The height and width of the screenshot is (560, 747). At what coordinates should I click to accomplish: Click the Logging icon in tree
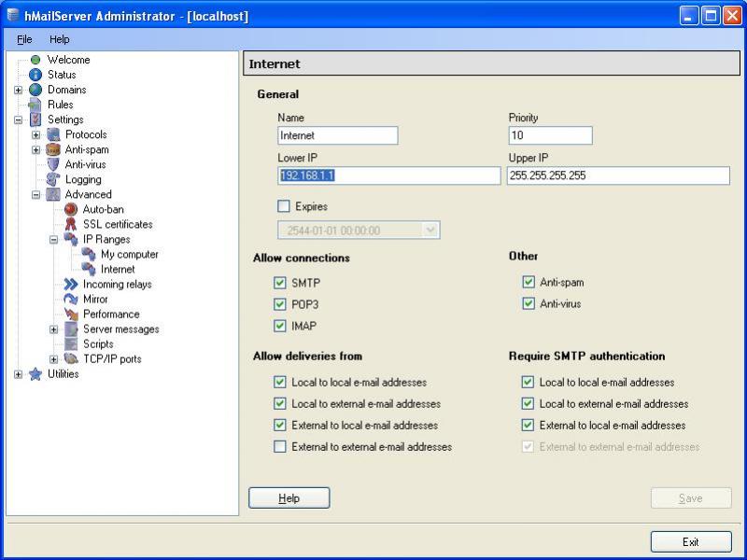[53, 179]
